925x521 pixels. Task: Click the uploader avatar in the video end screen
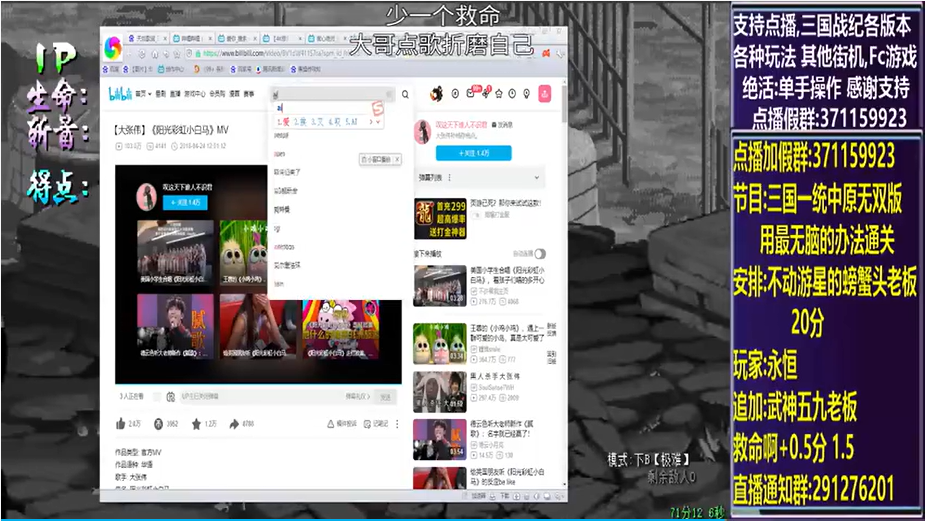click(146, 196)
